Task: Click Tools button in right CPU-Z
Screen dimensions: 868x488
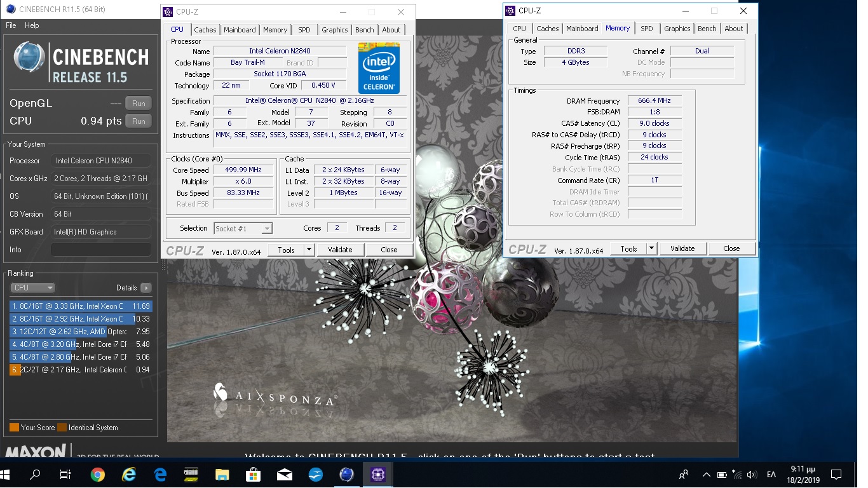Action: pyautogui.click(x=629, y=248)
